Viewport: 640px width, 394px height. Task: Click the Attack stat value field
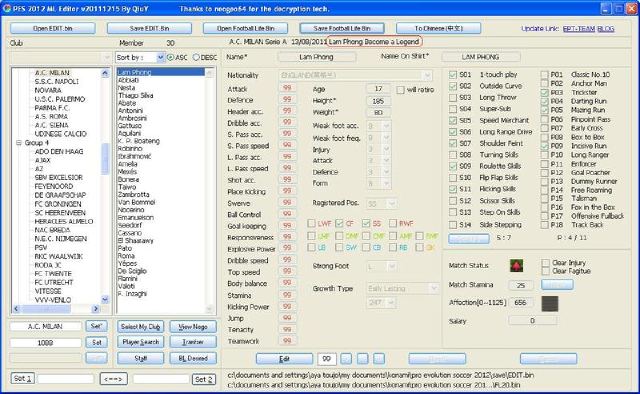click(x=287, y=88)
